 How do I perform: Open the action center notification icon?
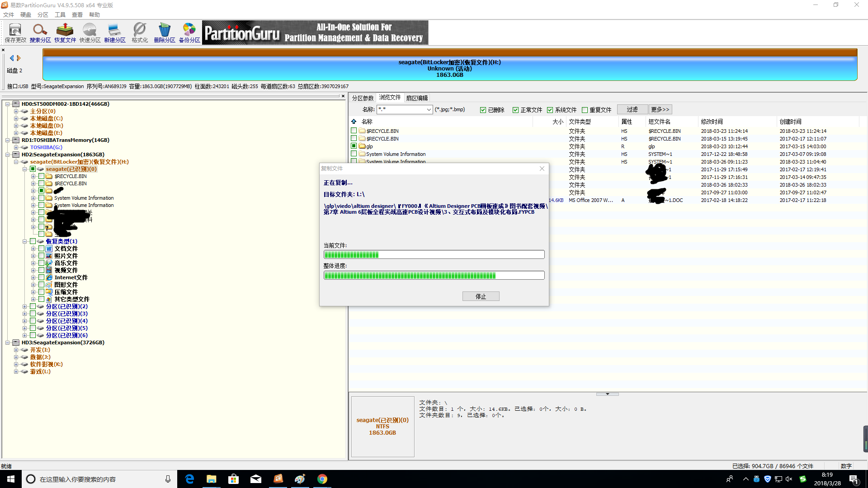click(854, 479)
